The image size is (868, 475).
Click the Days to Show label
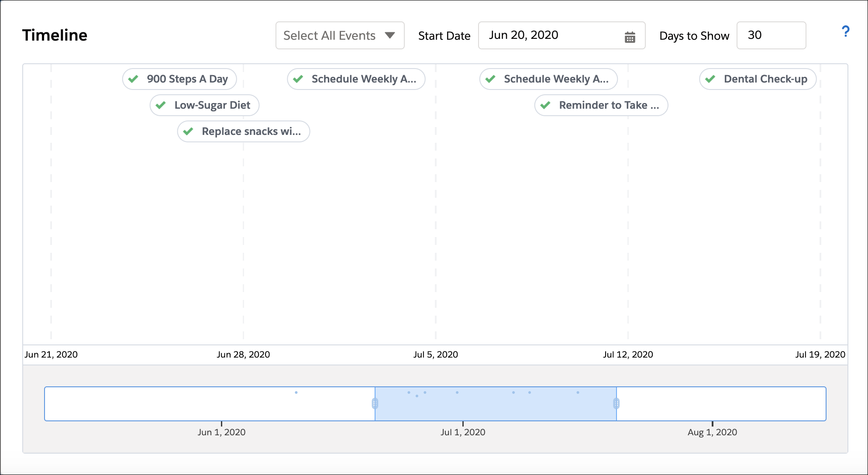(694, 36)
